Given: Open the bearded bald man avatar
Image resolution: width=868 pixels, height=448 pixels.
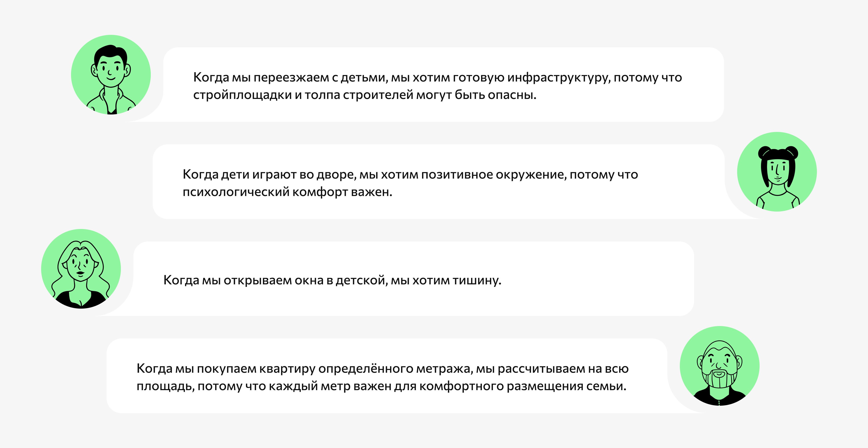Looking at the screenshot, I should 719,366.
